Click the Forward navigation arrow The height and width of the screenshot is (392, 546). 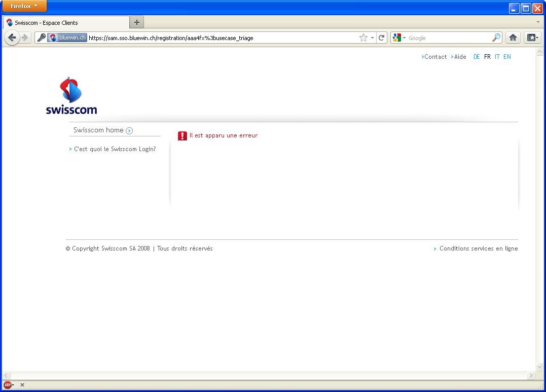25,37
